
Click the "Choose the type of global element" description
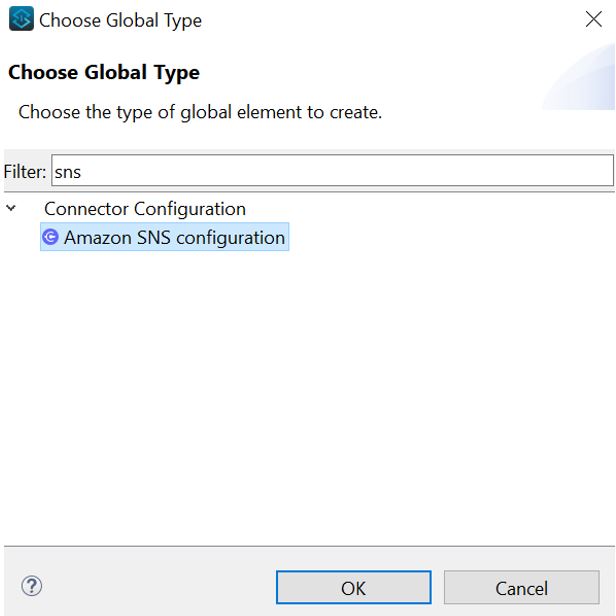(x=200, y=112)
